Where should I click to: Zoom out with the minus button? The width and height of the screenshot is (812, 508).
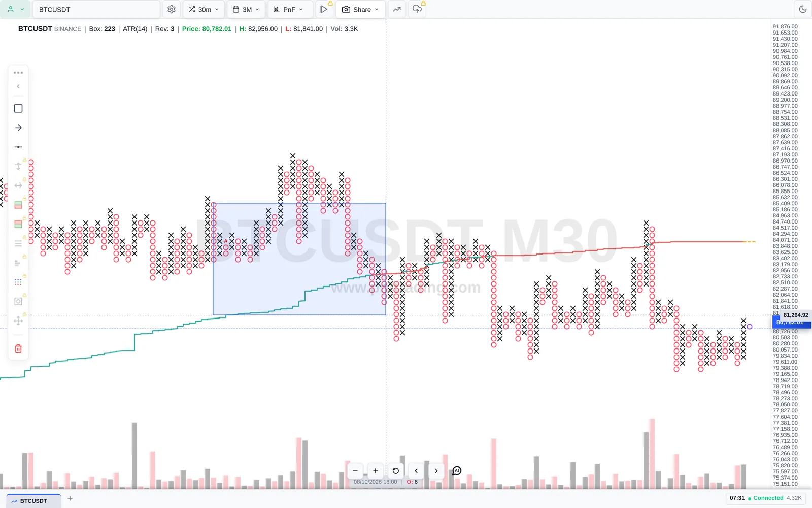[x=355, y=471]
